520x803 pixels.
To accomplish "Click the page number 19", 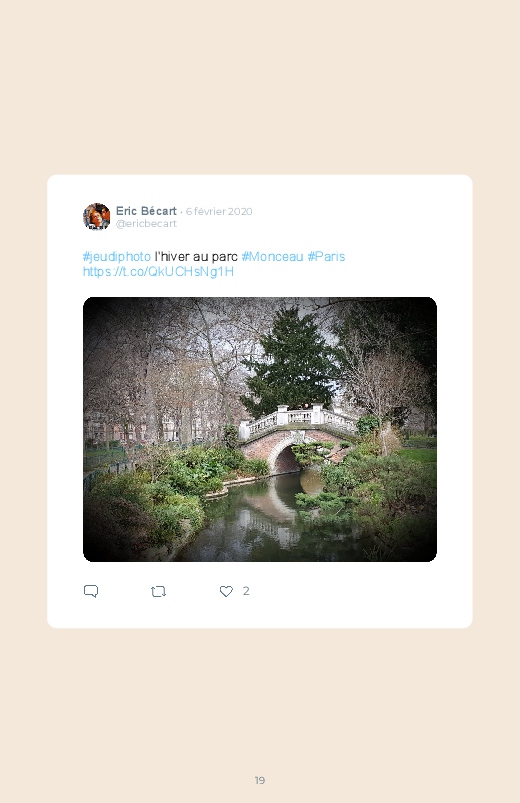I will coord(260,780).
